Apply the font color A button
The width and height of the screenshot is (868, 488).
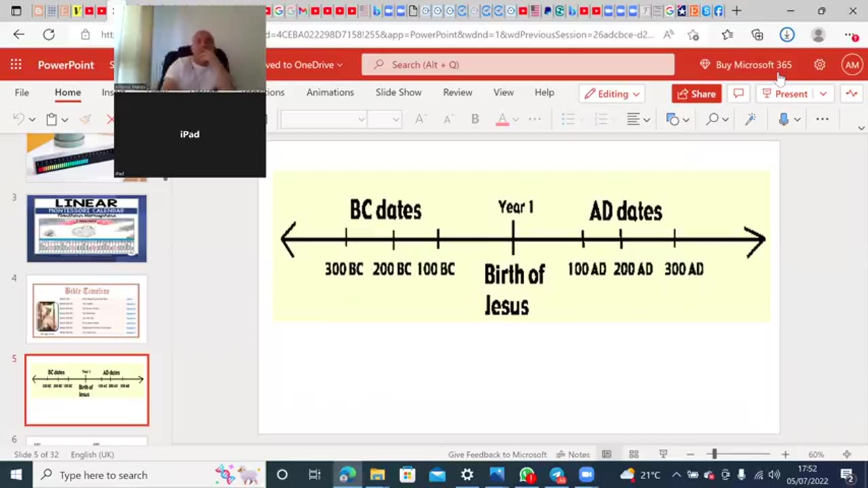point(502,119)
